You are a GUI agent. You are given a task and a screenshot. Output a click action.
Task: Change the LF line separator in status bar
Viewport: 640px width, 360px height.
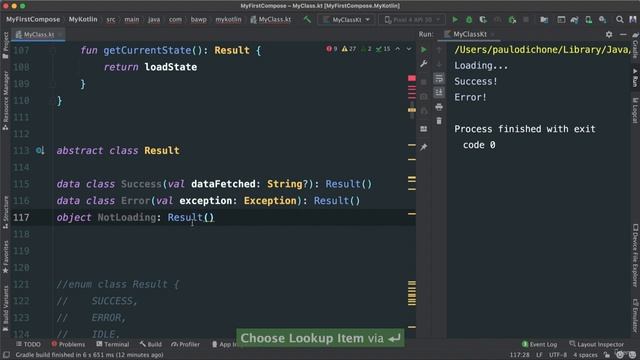tap(539, 355)
